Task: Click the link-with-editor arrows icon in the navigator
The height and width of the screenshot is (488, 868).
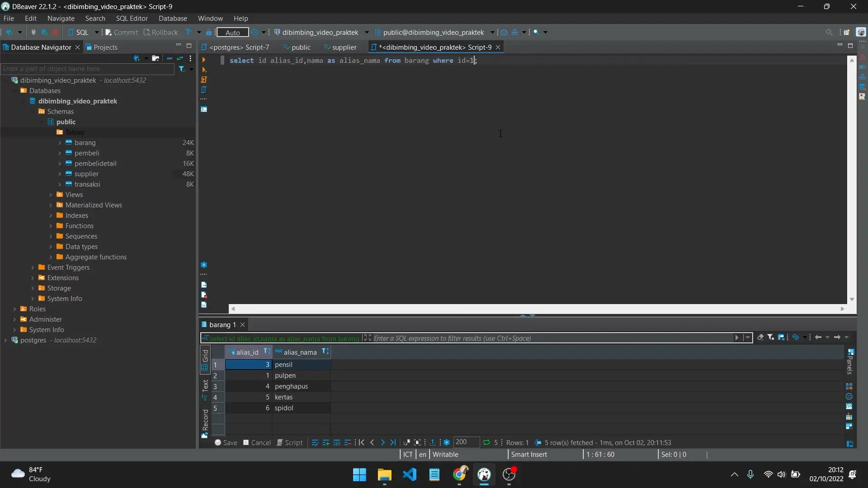Action: point(180,58)
